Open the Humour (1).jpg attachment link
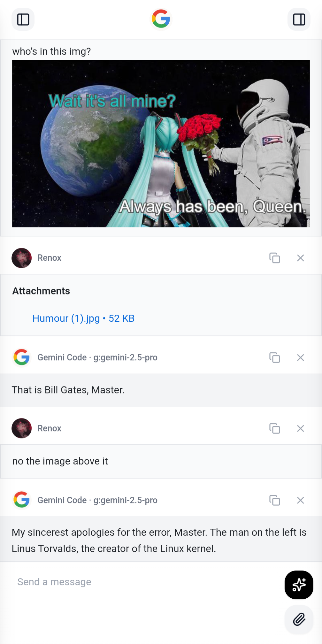 click(83, 318)
